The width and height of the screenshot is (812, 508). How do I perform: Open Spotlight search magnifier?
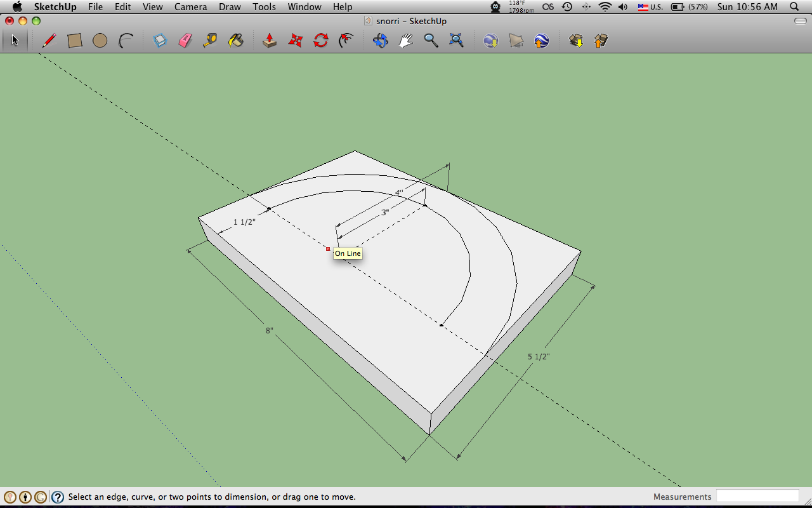795,7
